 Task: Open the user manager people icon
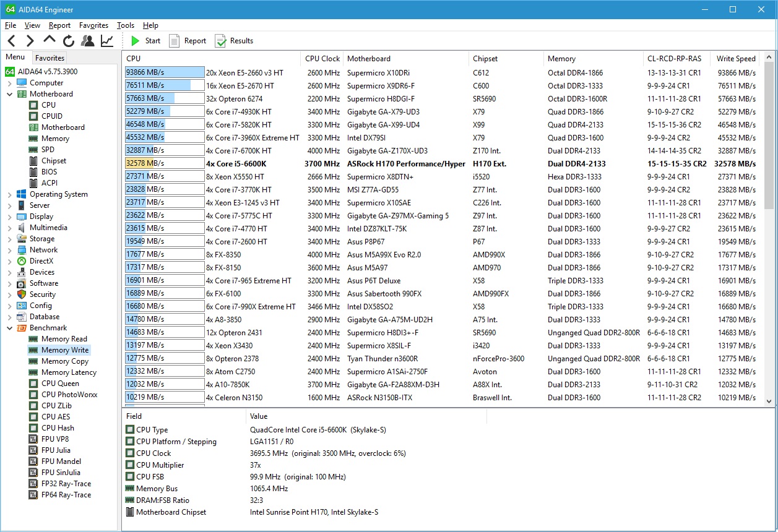(x=88, y=41)
